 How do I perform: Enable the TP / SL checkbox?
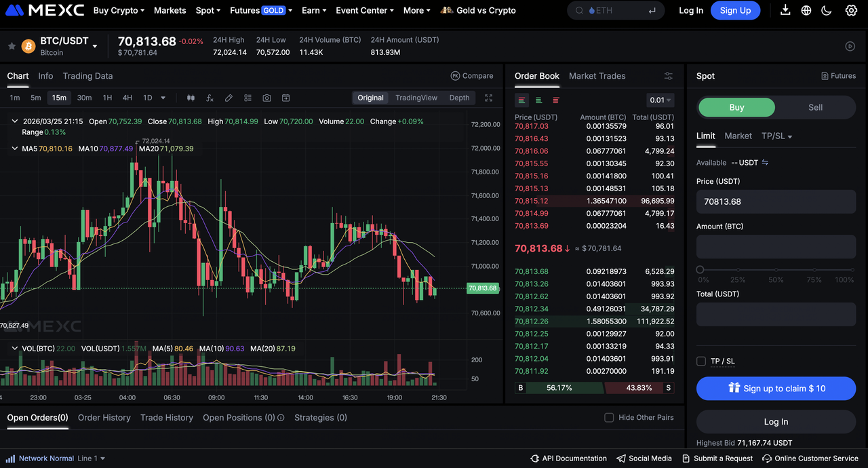[x=701, y=361]
